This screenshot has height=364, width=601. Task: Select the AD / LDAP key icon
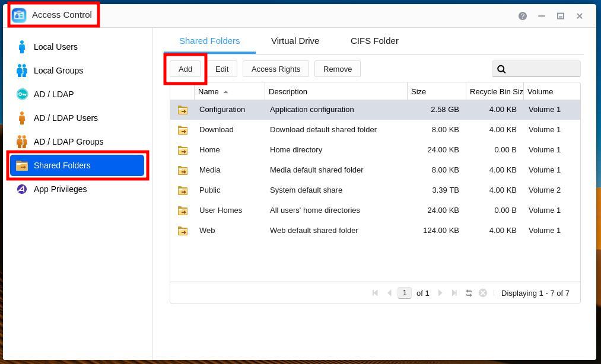pyautogui.click(x=22, y=94)
